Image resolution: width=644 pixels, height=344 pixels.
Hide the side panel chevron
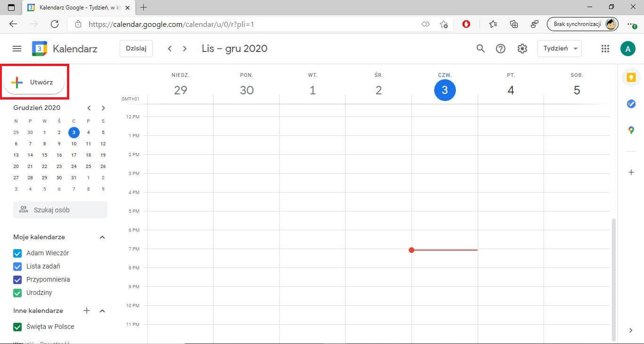coord(631,330)
